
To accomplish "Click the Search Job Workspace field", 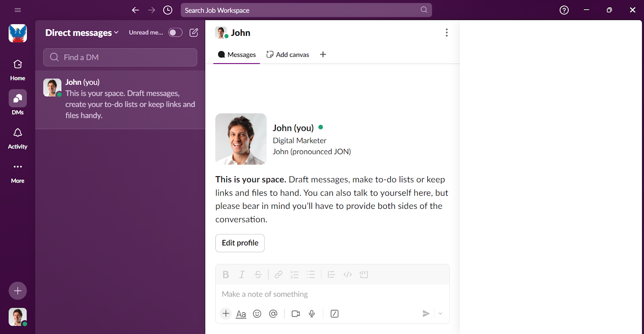I will coord(306,10).
